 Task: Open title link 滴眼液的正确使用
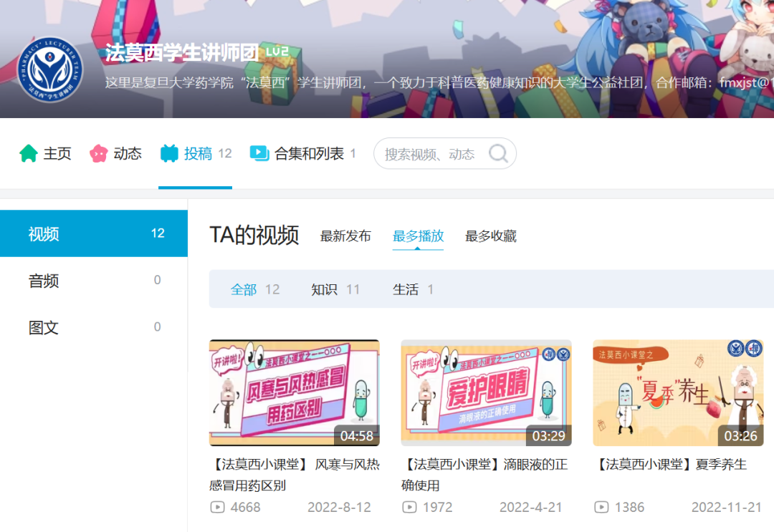tap(484, 475)
